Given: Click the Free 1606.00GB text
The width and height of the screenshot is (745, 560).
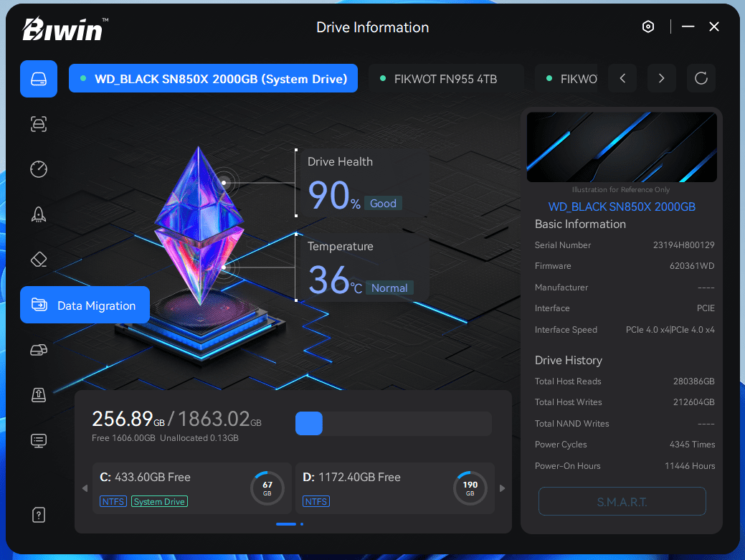Looking at the screenshot, I should [123, 438].
